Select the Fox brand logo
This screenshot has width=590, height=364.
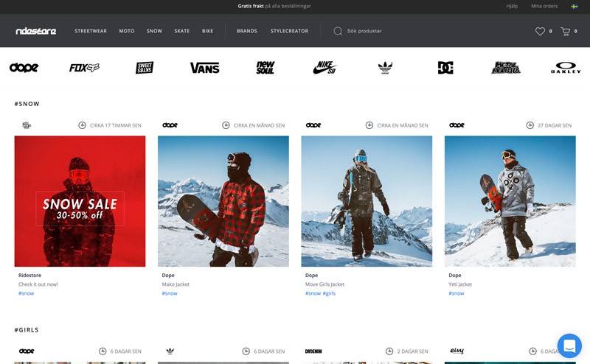(84, 68)
